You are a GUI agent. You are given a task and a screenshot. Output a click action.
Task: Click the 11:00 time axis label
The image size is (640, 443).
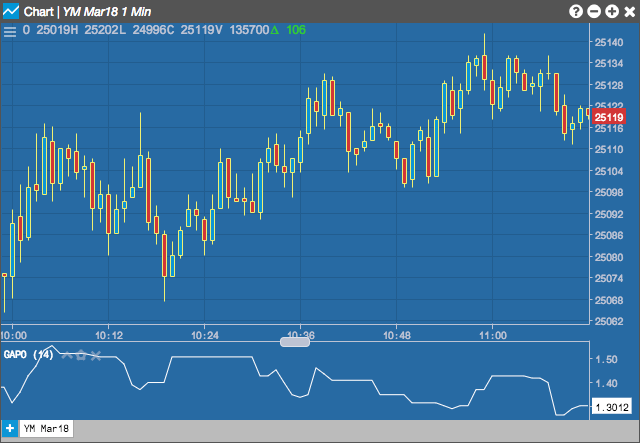[493, 336]
